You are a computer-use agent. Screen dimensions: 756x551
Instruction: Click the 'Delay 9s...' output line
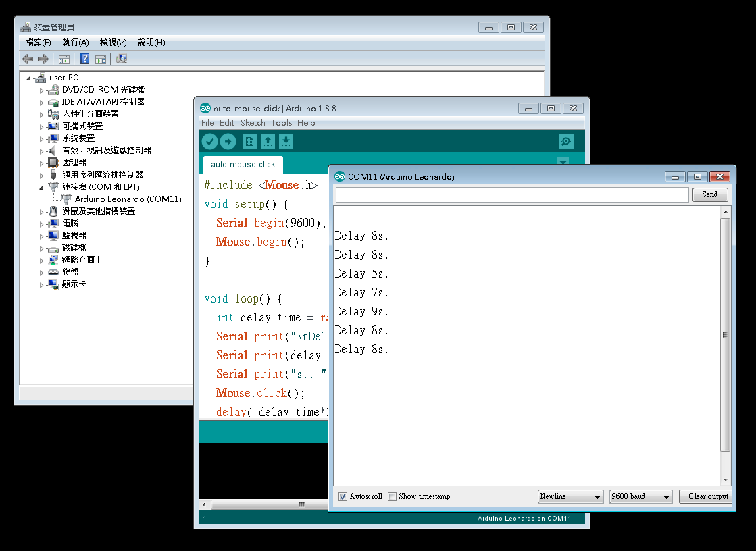[x=368, y=311]
